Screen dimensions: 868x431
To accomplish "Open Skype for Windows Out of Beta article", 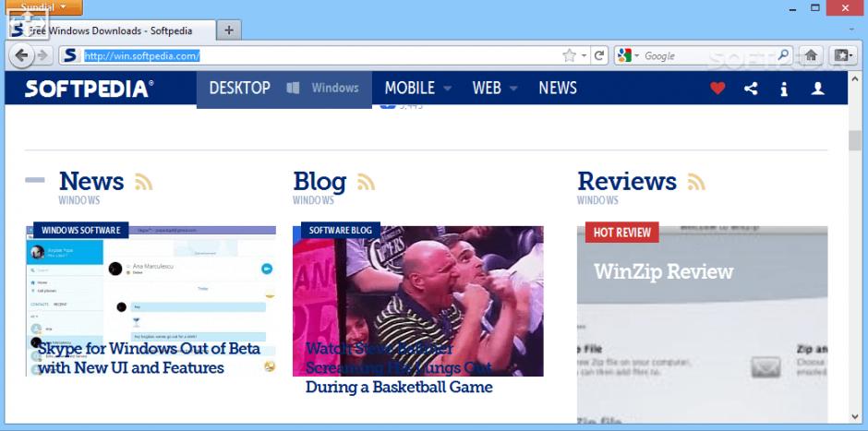I will [x=149, y=358].
